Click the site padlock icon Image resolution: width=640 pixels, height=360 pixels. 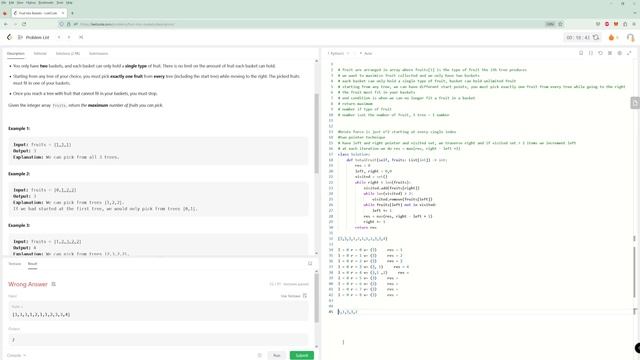click(69, 24)
